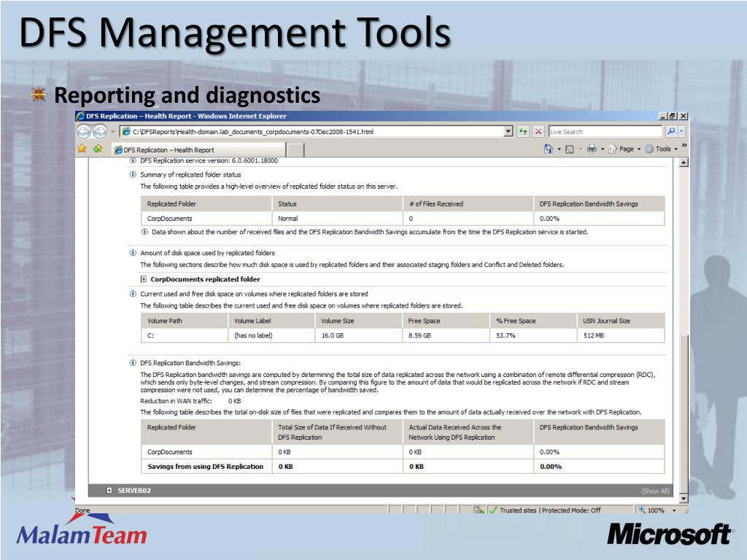Image resolution: width=747 pixels, height=560 pixels.
Task: Open the Home button dropdown arrow
Action: click(x=560, y=149)
